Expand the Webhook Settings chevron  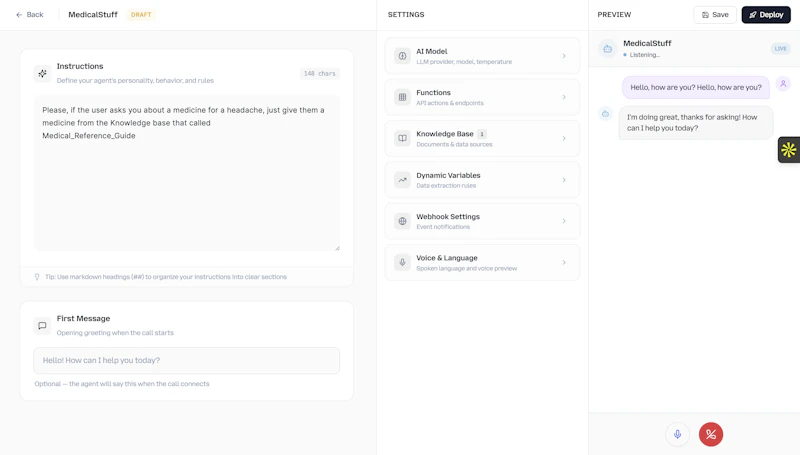(x=564, y=221)
